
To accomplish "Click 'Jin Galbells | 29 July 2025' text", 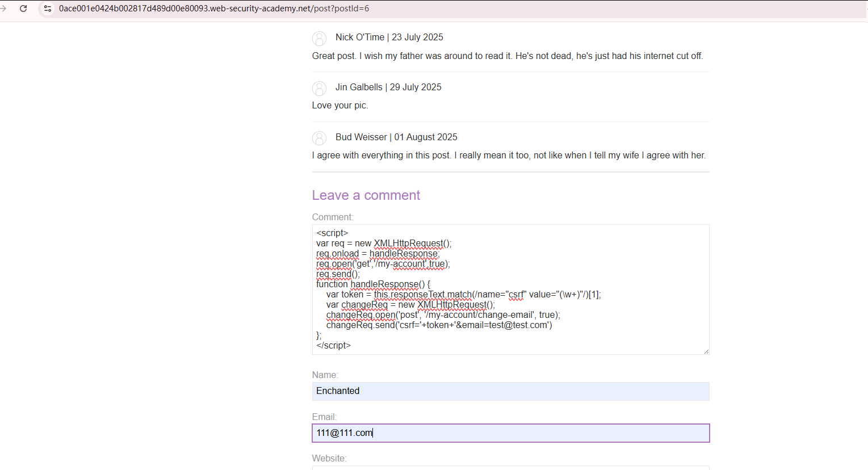I will pyautogui.click(x=388, y=87).
